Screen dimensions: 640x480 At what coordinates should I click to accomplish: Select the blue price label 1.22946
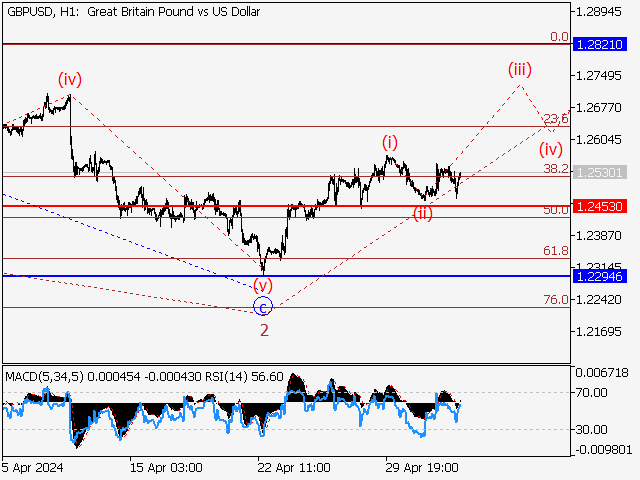click(x=600, y=276)
